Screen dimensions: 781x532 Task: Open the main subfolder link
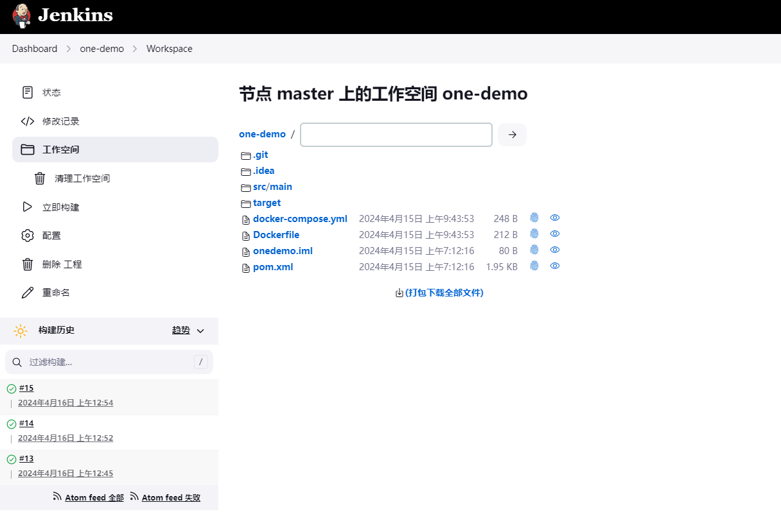pos(281,187)
